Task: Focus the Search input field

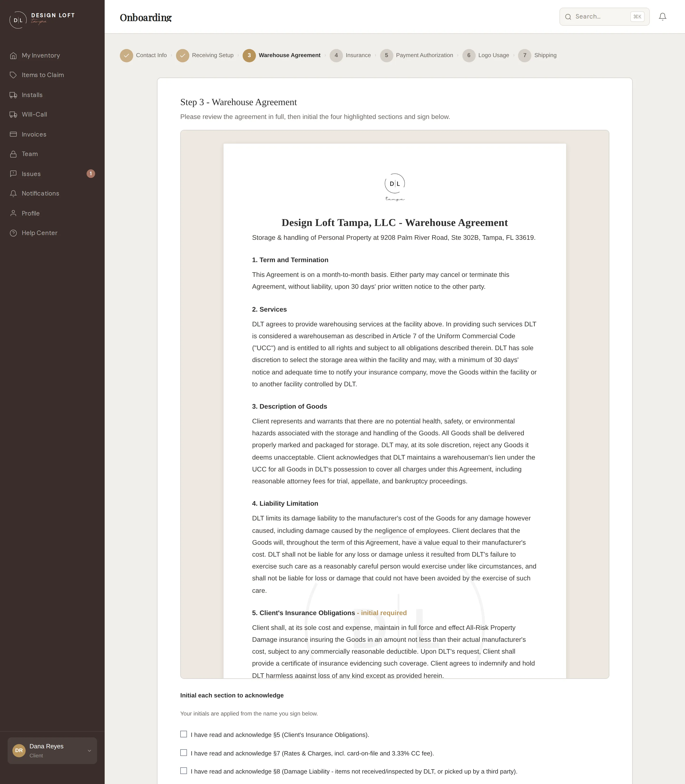Action: pos(604,17)
